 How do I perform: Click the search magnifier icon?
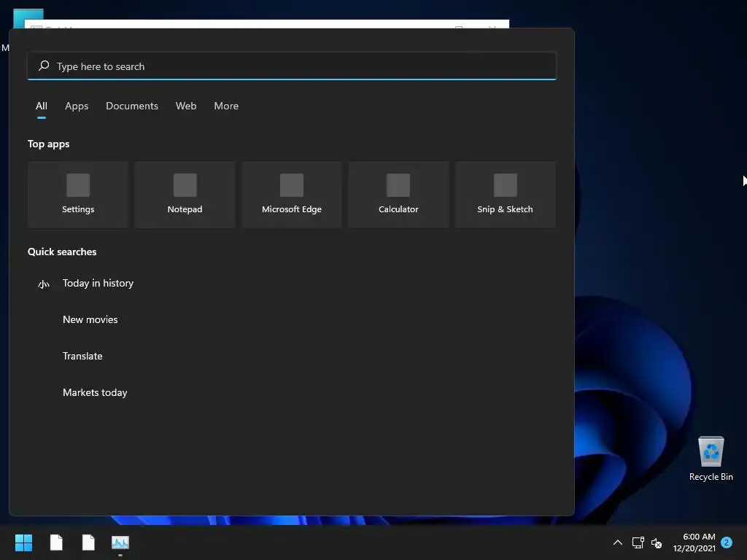[44, 66]
